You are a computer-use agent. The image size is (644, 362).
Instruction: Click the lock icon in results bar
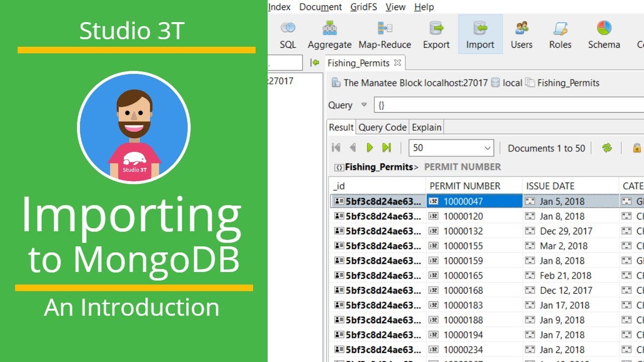click(x=637, y=148)
